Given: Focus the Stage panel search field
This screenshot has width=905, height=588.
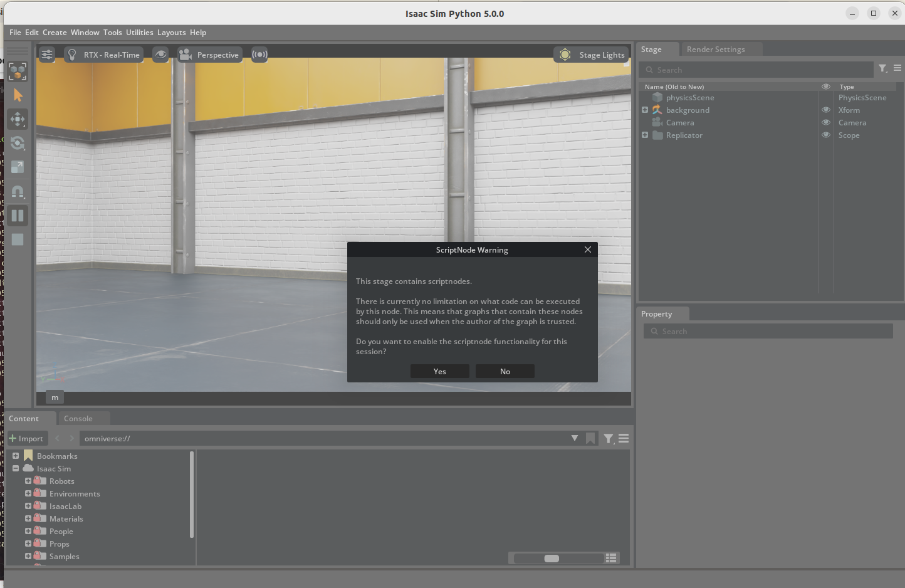Looking at the screenshot, I should (756, 70).
